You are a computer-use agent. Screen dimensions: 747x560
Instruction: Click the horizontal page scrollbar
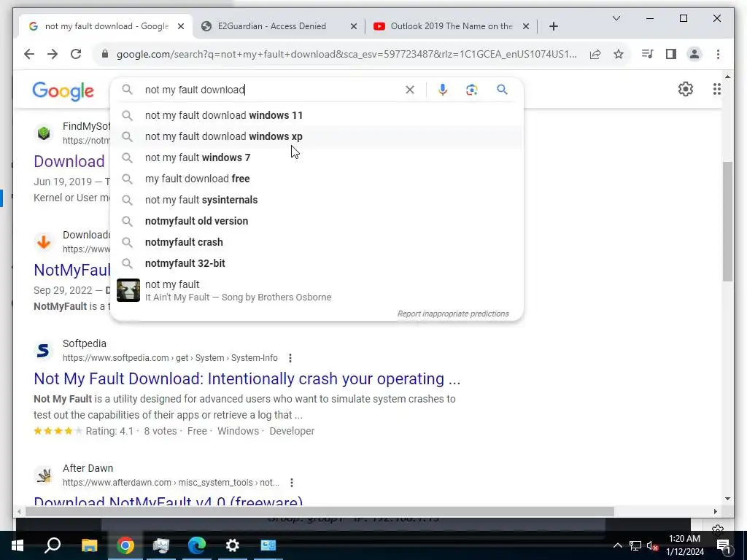tap(320, 511)
